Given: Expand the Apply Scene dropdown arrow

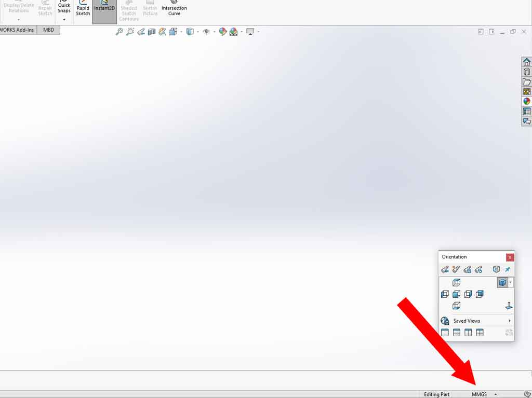Looking at the screenshot, I should click(x=241, y=32).
